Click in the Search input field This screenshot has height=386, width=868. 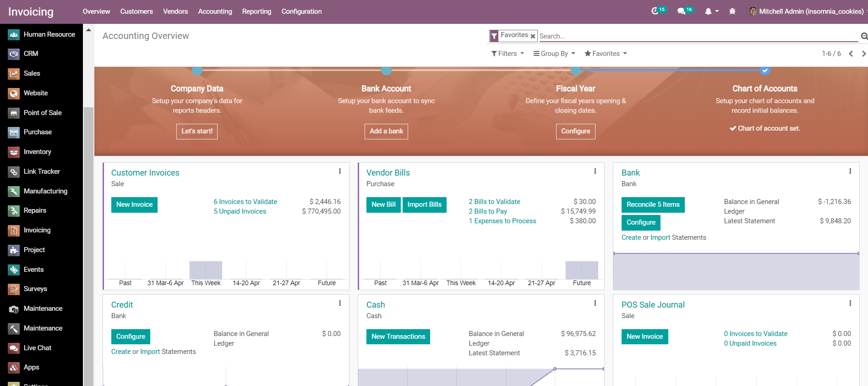tap(696, 36)
